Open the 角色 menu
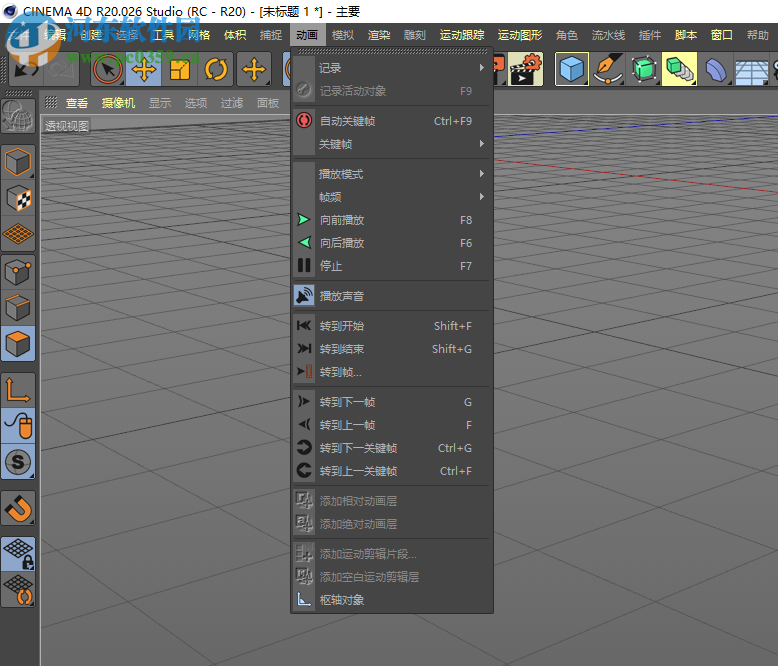Viewport: 778px width, 666px height. coord(567,35)
